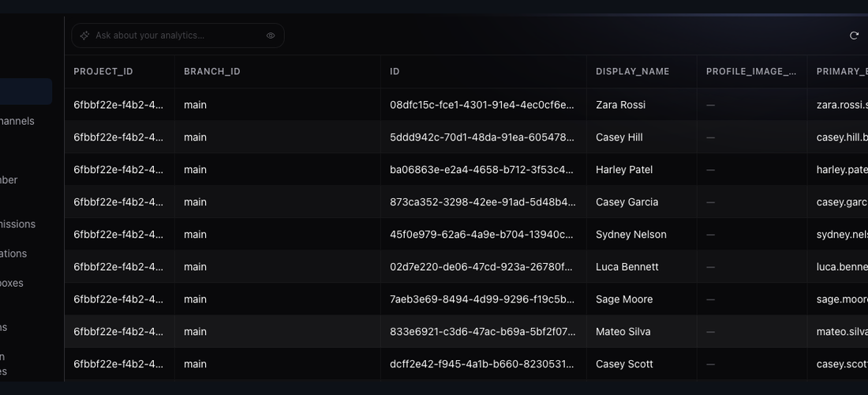Click the ID column header
This screenshot has width=868, height=395.
[395, 71]
